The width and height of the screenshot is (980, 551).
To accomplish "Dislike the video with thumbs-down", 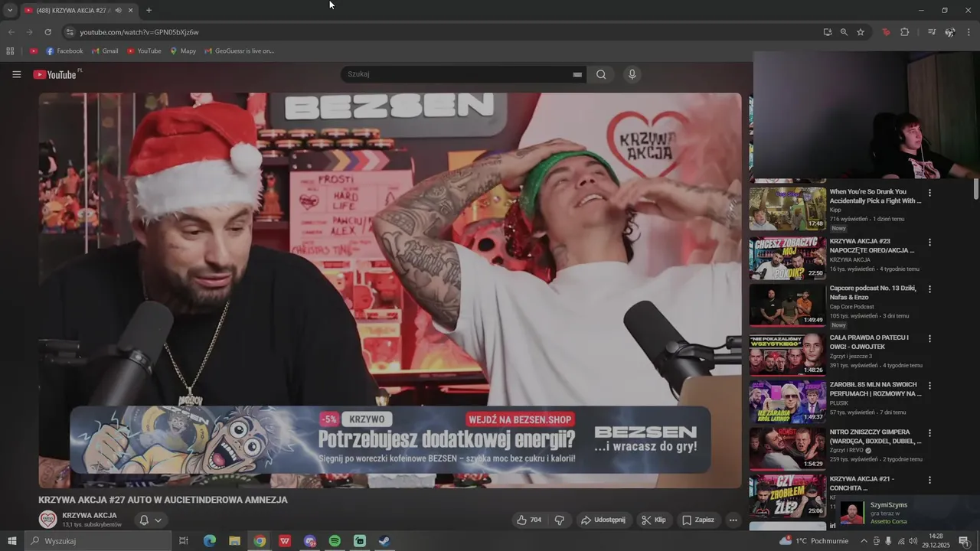I will (560, 520).
